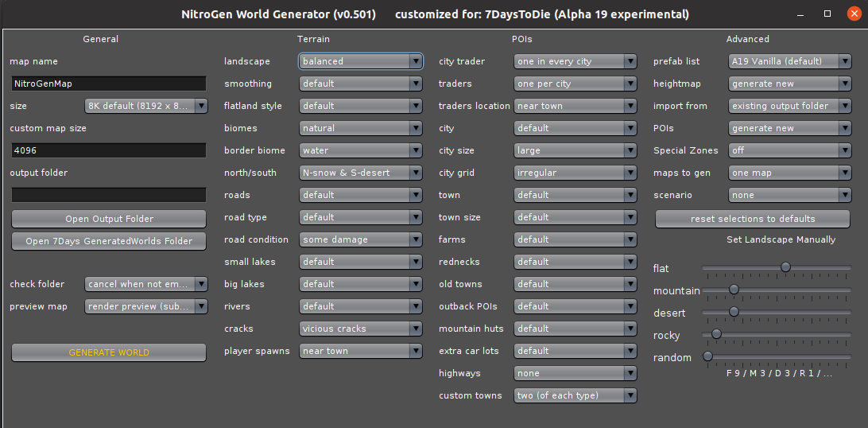This screenshot has width=868, height=428.
Task: Open the Advanced POIs dropdown
Action: [x=790, y=128]
